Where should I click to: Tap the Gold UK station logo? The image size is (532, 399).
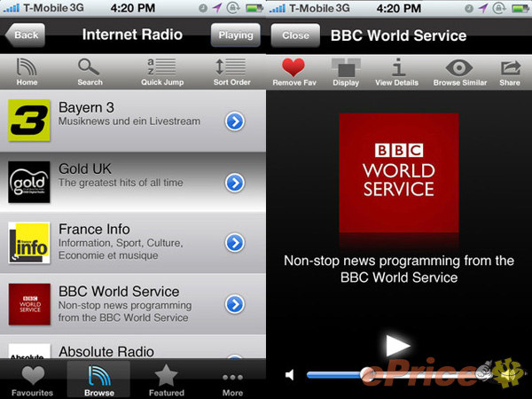(x=29, y=182)
